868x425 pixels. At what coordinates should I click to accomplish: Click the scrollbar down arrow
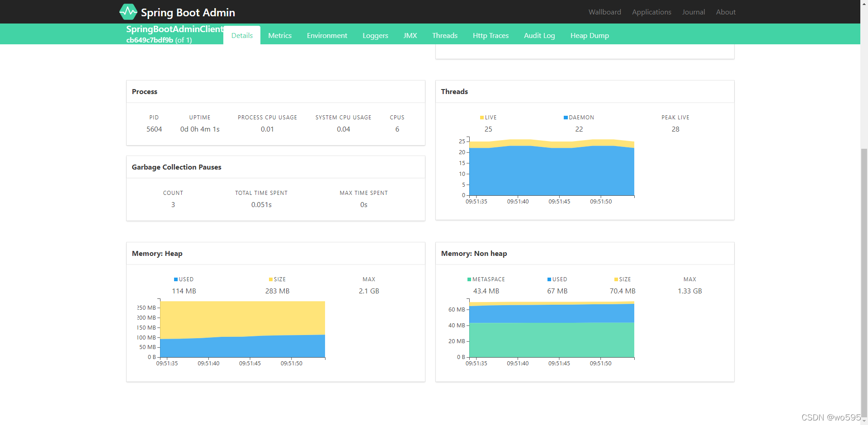[864, 421]
